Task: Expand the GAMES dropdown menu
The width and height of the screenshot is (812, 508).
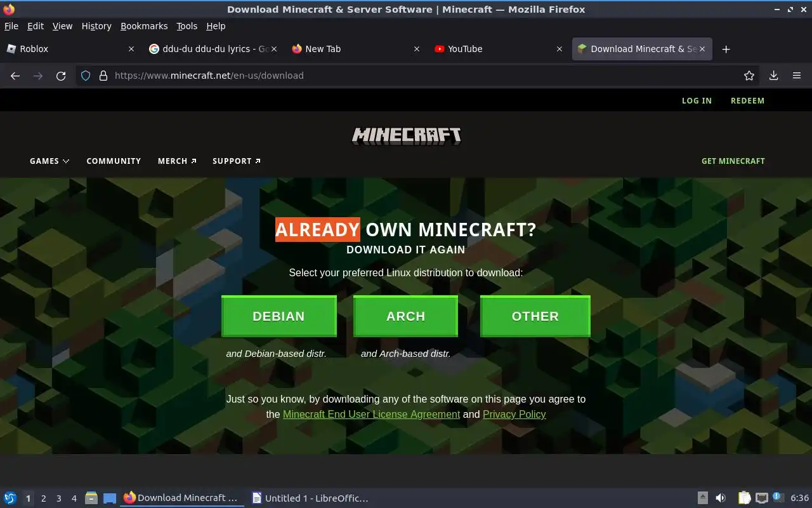Action: 49,161
